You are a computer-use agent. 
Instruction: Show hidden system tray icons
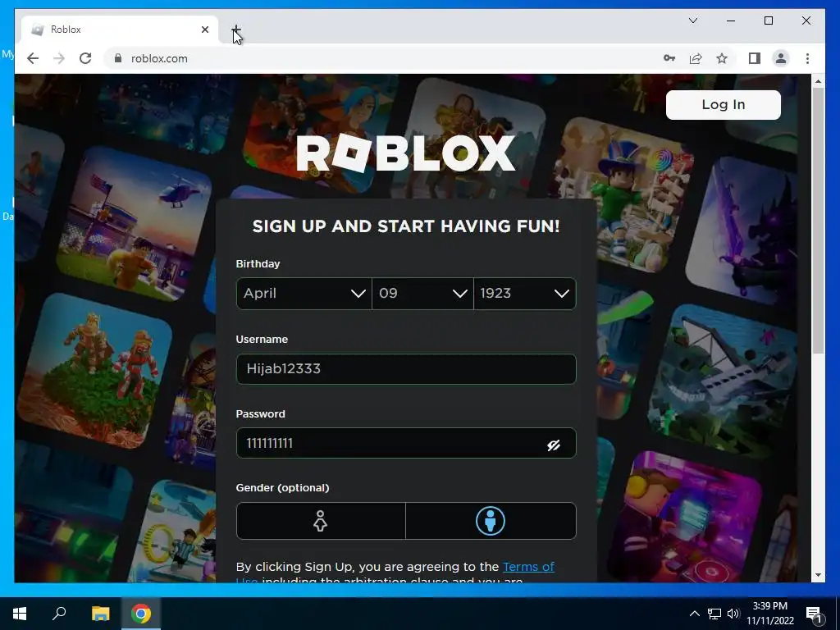pyautogui.click(x=694, y=614)
